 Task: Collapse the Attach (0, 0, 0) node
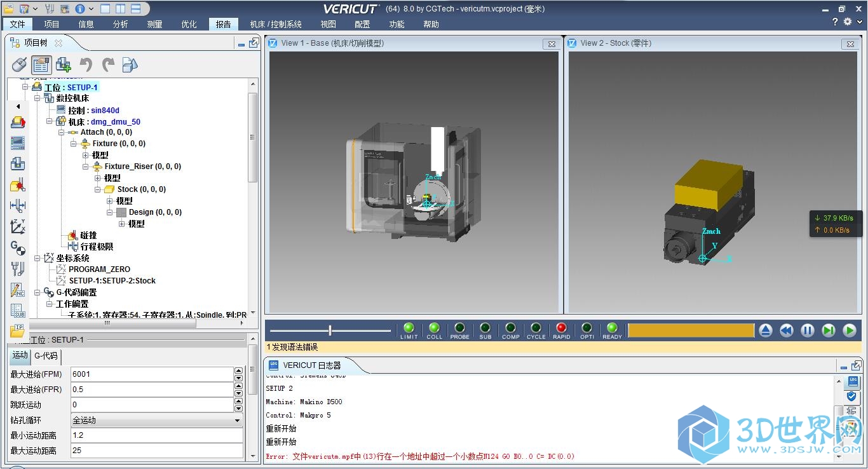tap(62, 132)
